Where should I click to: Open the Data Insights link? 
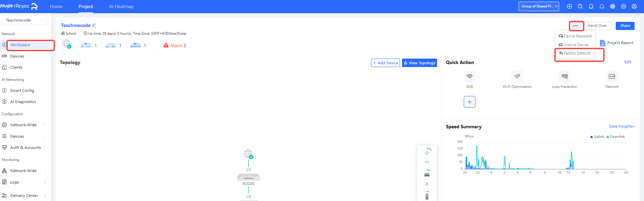coord(621,126)
